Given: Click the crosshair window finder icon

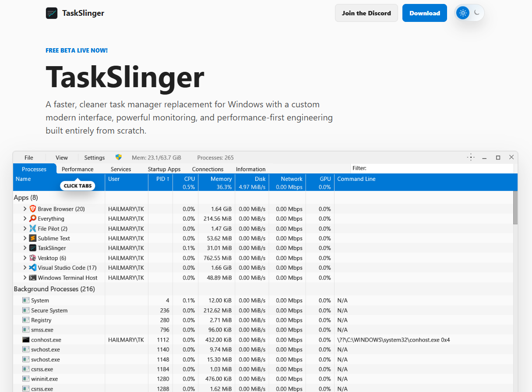Looking at the screenshot, I should (x=471, y=157).
